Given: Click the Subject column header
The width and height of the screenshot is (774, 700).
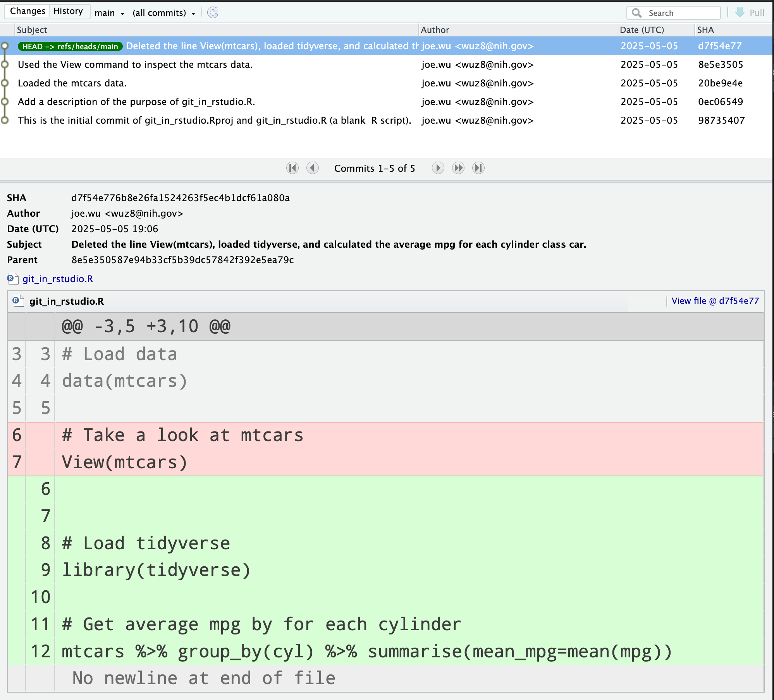Looking at the screenshot, I should 32,30.
